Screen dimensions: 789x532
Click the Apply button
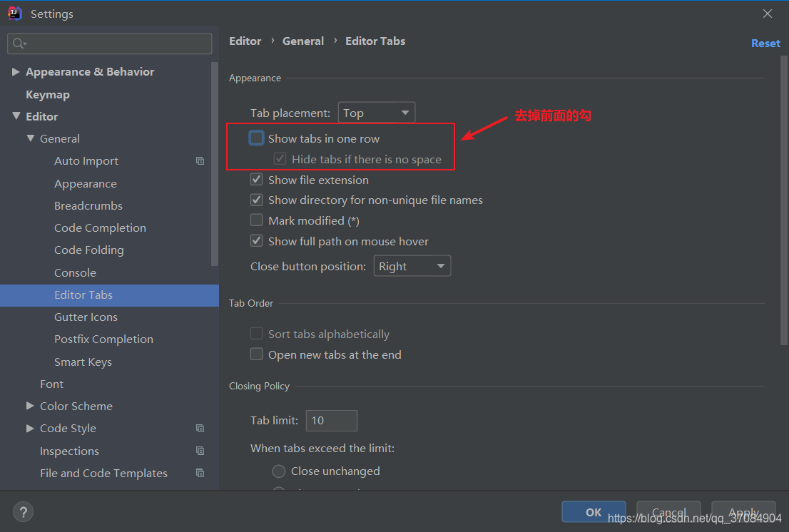[x=743, y=512]
